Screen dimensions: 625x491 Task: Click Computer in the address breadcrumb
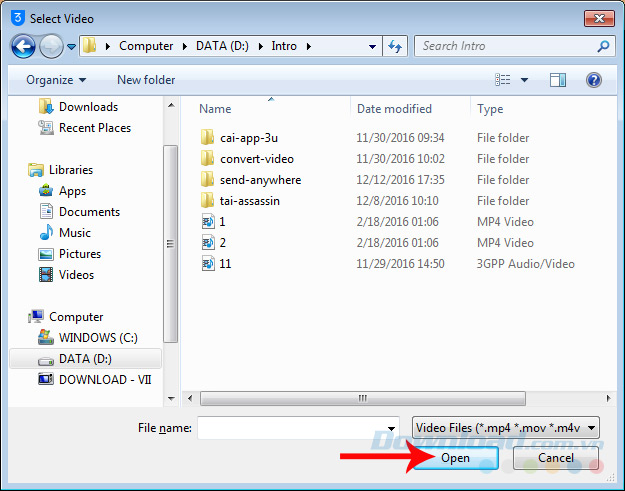(146, 46)
